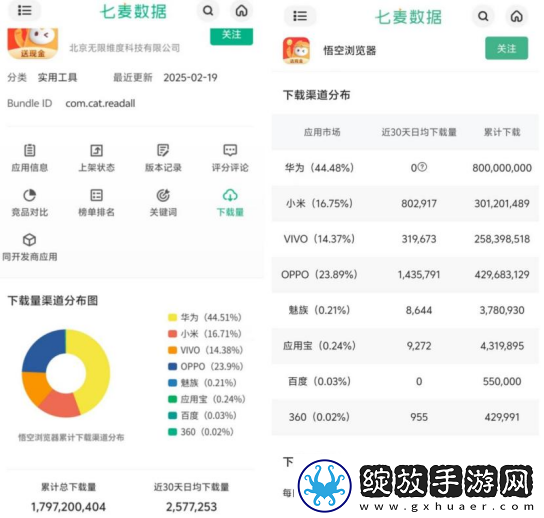Screen dimensions: 544x518
Task: Open the 版本记录 icon
Action: click(x=163, y=151)
